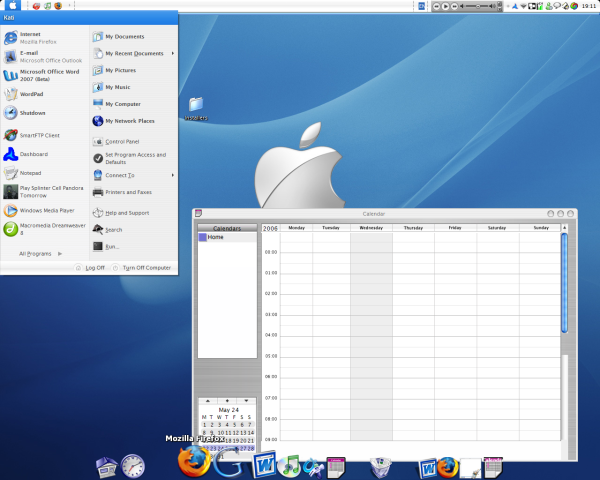Click the EN language indicator in top bar

point(422,6)
